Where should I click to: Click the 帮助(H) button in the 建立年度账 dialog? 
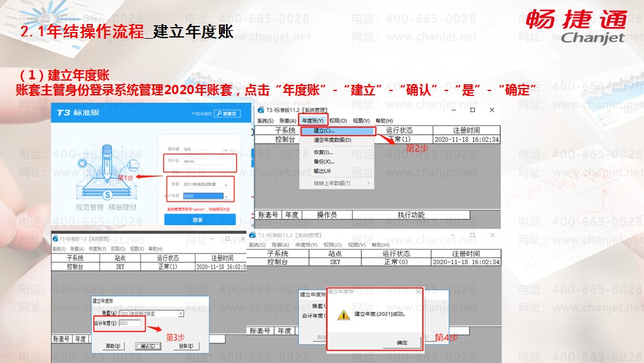113,346
